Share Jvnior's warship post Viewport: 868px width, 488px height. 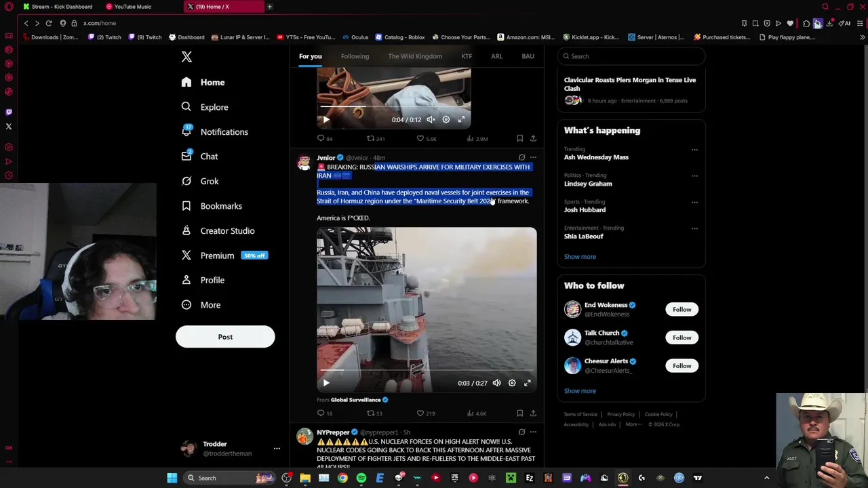pos(533,413)
